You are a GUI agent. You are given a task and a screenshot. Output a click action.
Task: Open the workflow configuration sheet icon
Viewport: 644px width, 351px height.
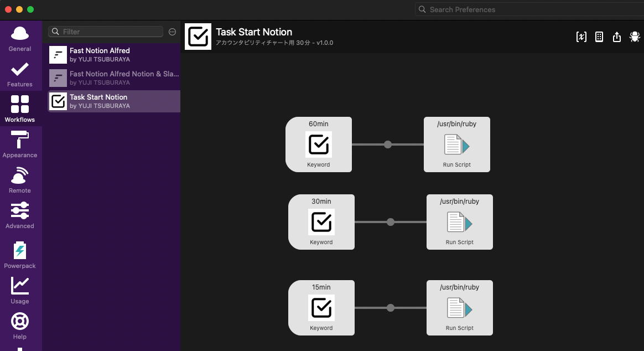coord(599,37)
